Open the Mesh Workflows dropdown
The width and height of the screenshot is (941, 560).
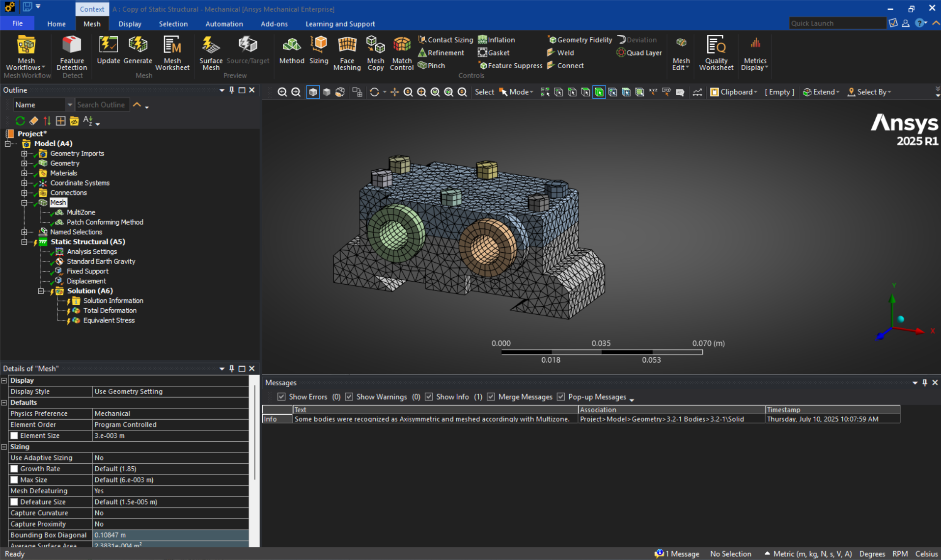tap(26, 55)
